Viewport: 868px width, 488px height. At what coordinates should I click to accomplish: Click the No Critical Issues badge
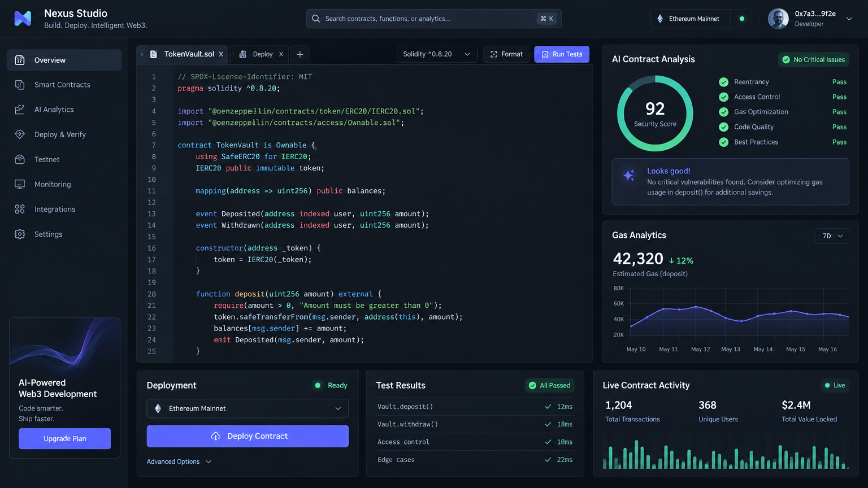coord(813,59)
